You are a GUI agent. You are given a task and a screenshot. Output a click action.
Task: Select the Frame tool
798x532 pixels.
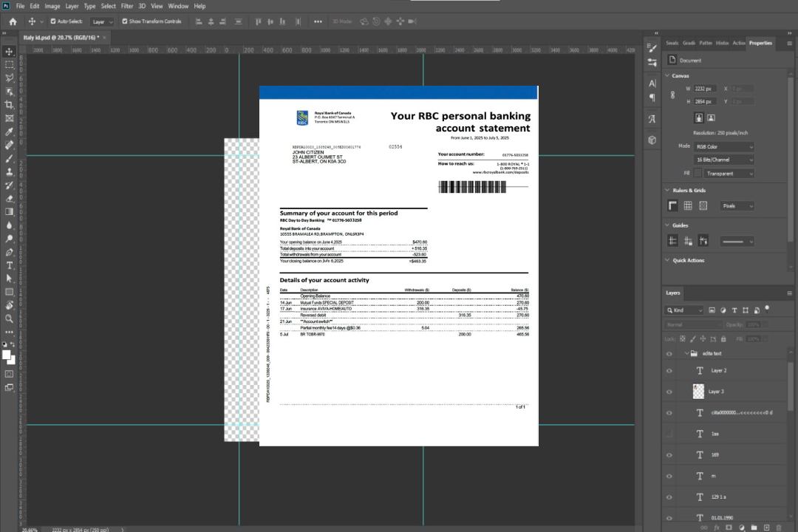coord(9,118)
